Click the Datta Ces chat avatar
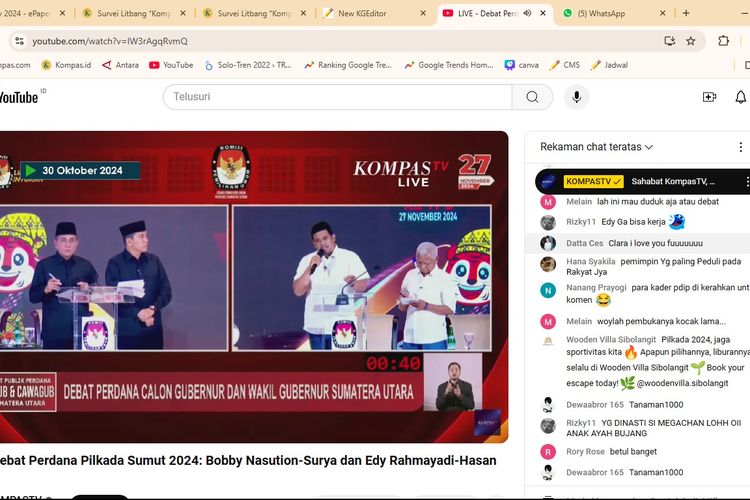This screenshot has width=750, height=500. tap(548, 243)
